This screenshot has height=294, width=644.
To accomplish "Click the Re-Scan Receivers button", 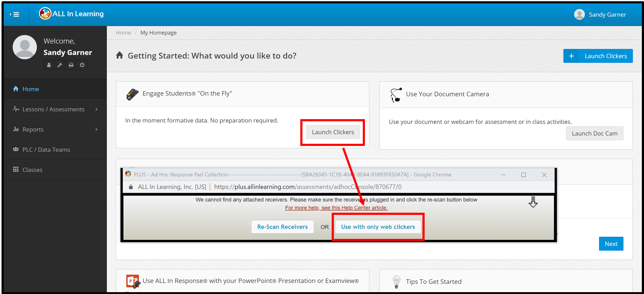I will pos(282,227).
